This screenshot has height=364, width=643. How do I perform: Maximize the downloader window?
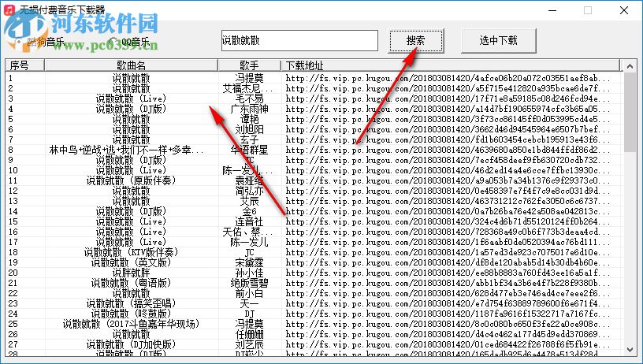tap(588, 10)
